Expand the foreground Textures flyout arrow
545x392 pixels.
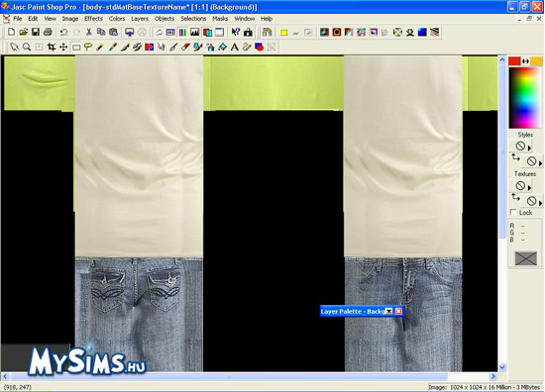[x=529, y=188]
